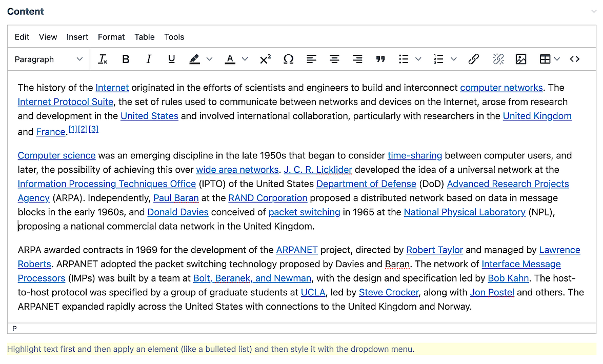Click the Insert image icon
Screen dimensions: 603x364
pos(521,59)
